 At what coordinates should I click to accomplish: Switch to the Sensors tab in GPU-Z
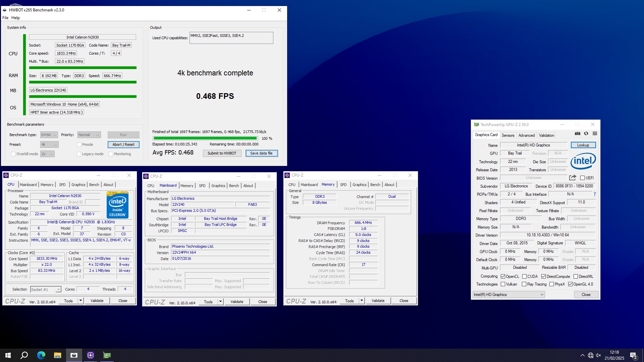(x=508, y=135)
